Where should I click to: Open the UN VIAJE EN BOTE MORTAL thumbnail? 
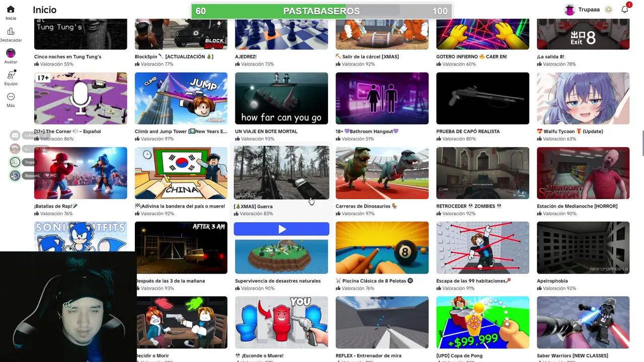[281, 98]
